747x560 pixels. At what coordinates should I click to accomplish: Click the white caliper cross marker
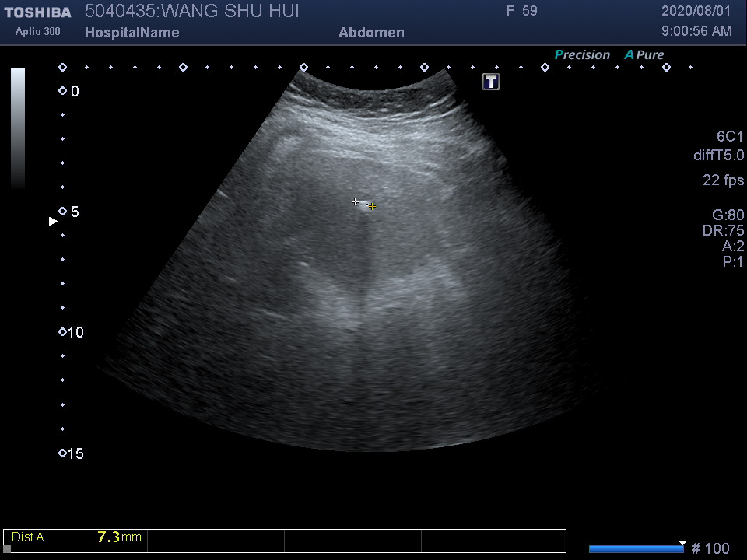356,202
